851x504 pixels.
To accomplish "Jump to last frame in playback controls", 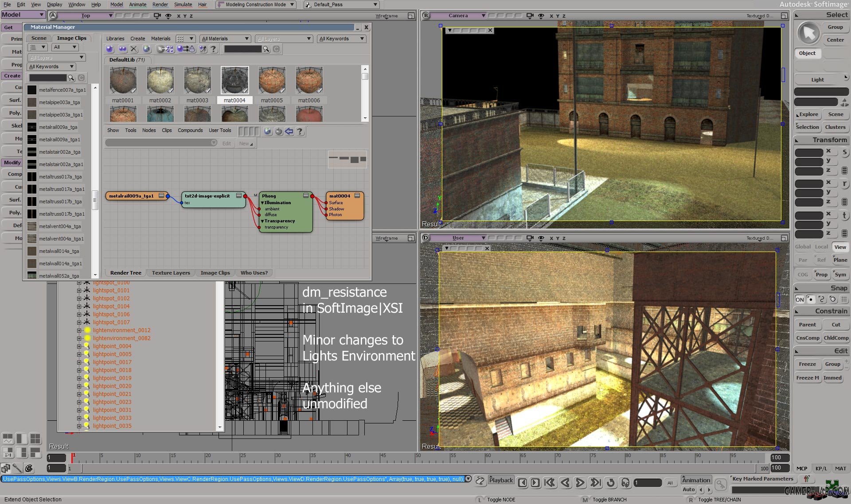I will (596, 483).
